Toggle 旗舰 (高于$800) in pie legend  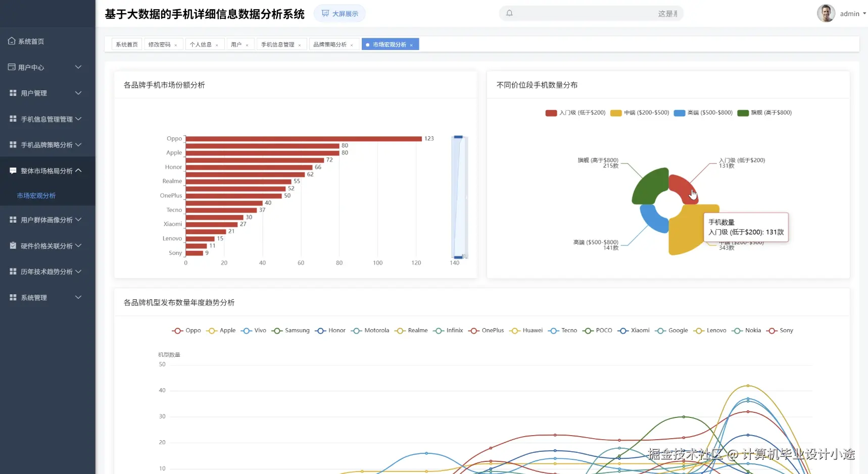click(x=764, y=113)
